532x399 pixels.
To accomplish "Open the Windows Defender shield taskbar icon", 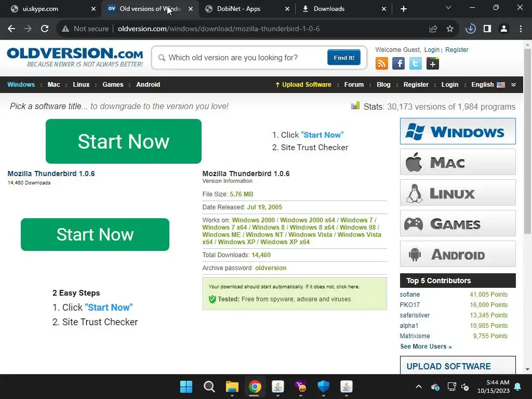I will click(323, 387).
